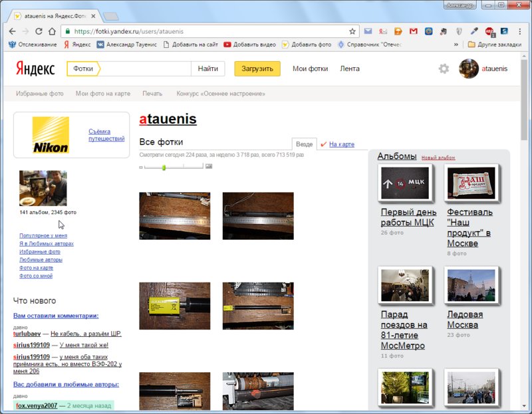The width and height of the screenshot is (532, 414).
Task: Open a new browser tab
Action: pos(110,16)
